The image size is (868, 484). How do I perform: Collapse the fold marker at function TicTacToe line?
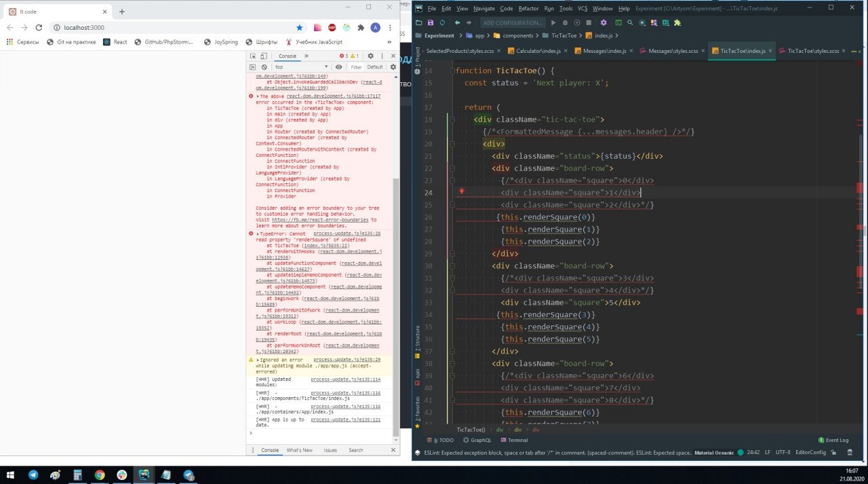click(x=453, y=71)
